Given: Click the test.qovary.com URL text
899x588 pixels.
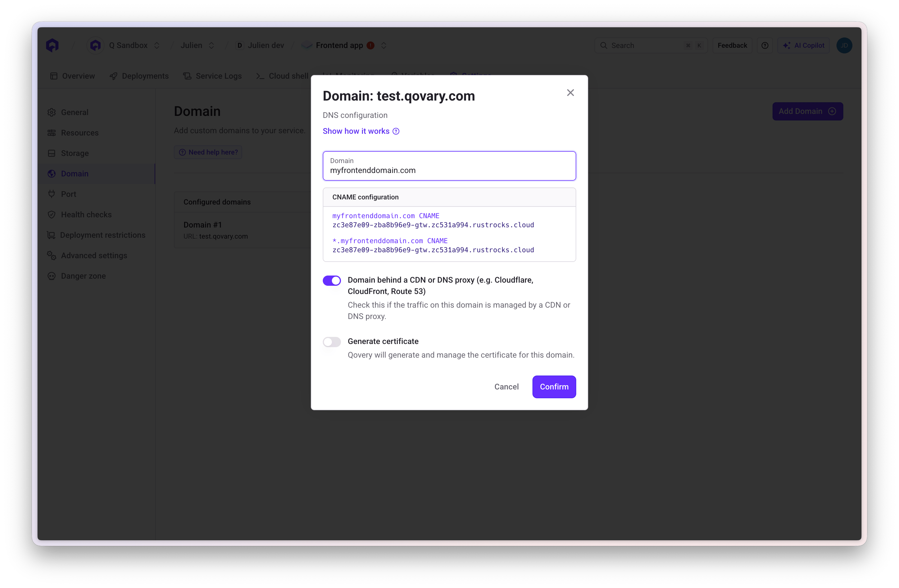Looking at the screenshot, I should pyautogui.click(x=223, y=236).
